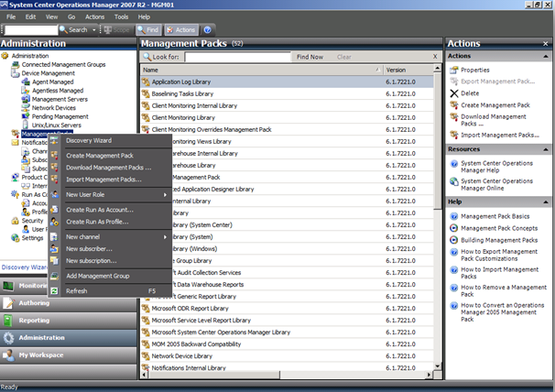Image resolution: width=555 pixels, height=392 pixels.
Task: Select Agentless Managed tree node
Action: click(x=58, y=91)
